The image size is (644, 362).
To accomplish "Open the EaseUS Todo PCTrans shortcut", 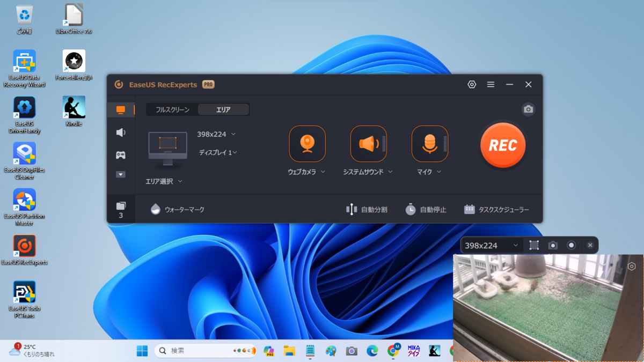I will 24,300.
